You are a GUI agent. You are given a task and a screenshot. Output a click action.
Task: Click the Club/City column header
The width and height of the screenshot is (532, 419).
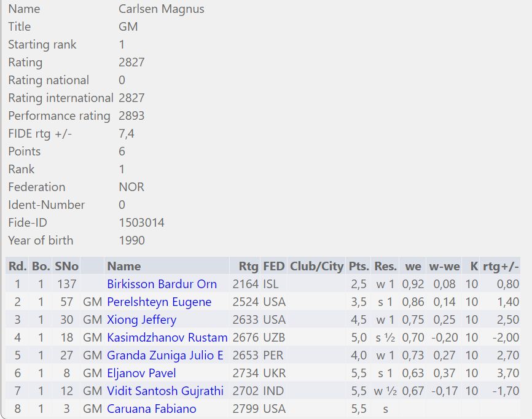tap(316, 266)
